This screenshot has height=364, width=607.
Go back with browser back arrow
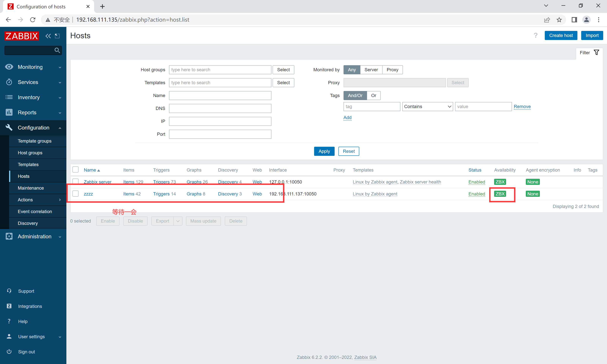(x=8, y=20)
